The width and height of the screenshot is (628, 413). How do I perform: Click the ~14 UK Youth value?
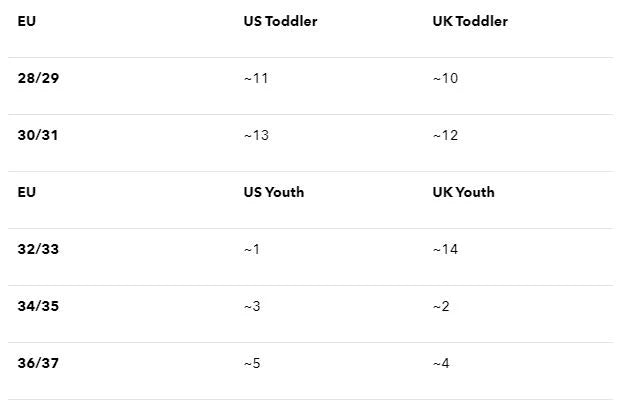445,249
